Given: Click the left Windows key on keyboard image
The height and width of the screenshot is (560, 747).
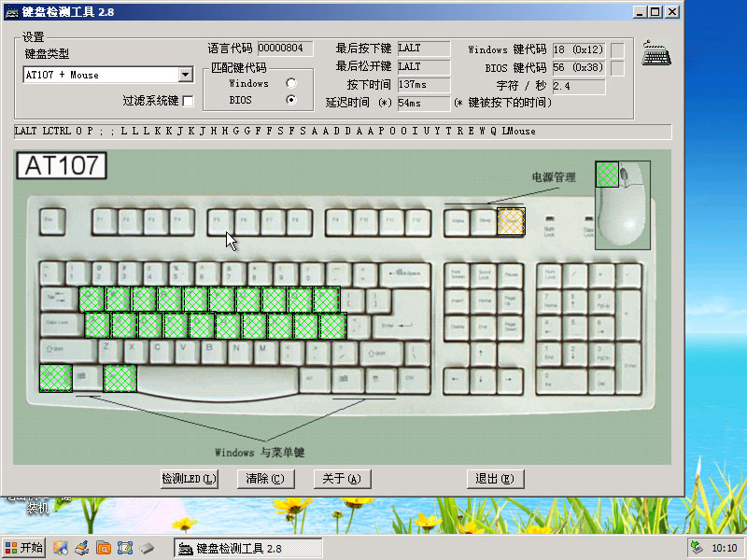Looking at the screenshot, I should click(x=87, y=379).
